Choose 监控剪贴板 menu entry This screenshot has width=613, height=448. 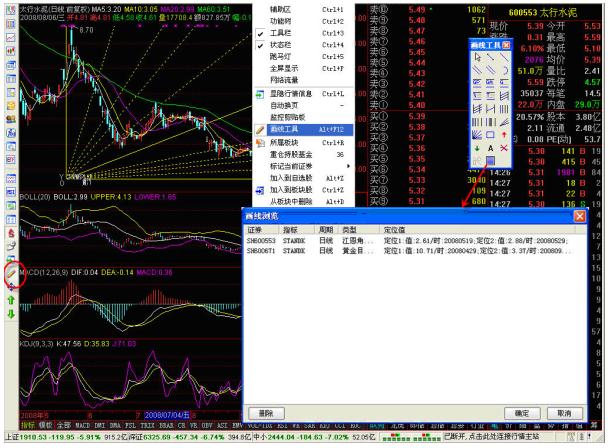303,117
